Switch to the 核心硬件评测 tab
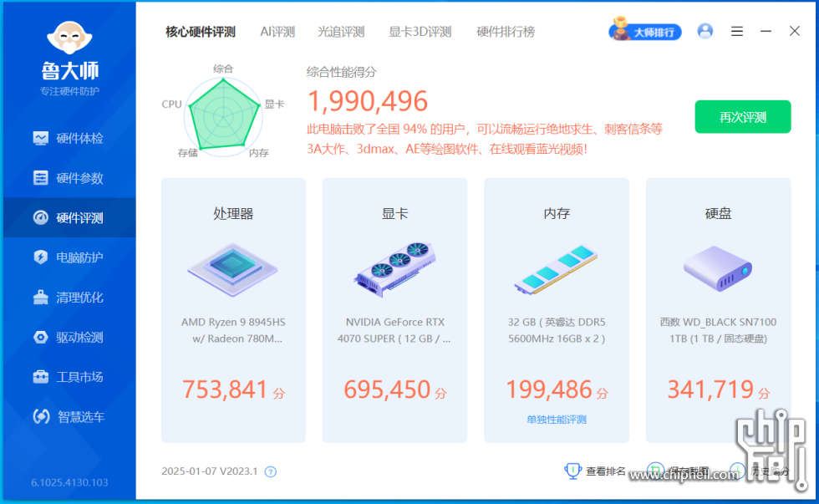819x504 pixels. (x=201, y=32)
